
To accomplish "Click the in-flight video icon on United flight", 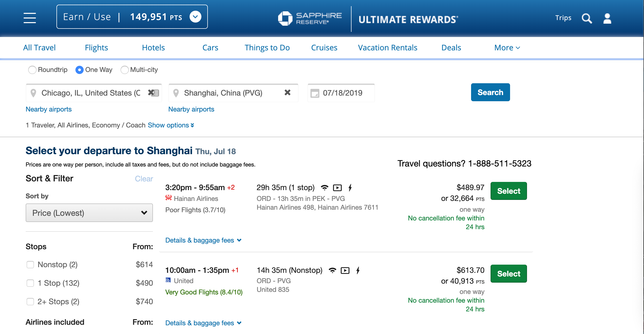I will click(345, 271).
